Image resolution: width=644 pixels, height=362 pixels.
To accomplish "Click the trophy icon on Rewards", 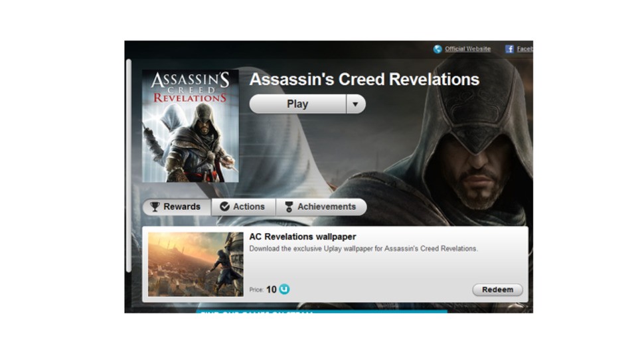I will tap(155, 207).
